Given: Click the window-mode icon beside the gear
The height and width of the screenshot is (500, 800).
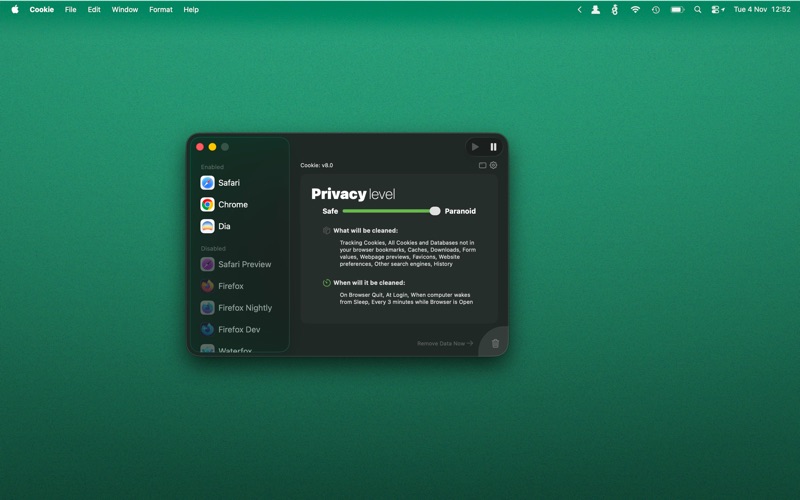Looking at the screenshot, I should coord(482,165).
